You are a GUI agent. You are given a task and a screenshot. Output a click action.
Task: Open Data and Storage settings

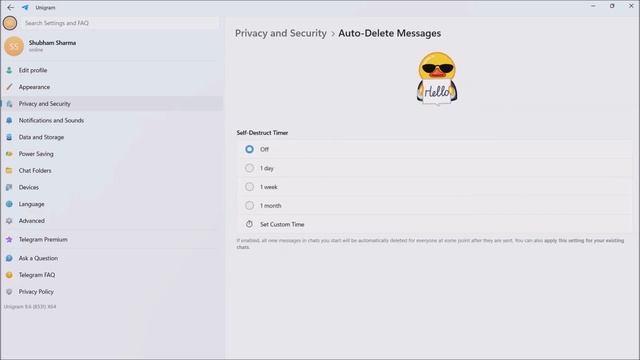tap(112, 137)
